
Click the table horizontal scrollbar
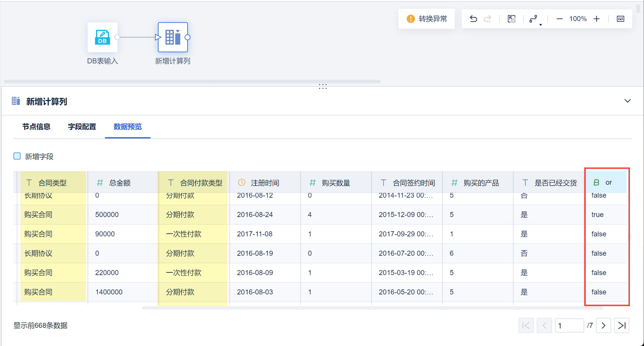point(372,308)
